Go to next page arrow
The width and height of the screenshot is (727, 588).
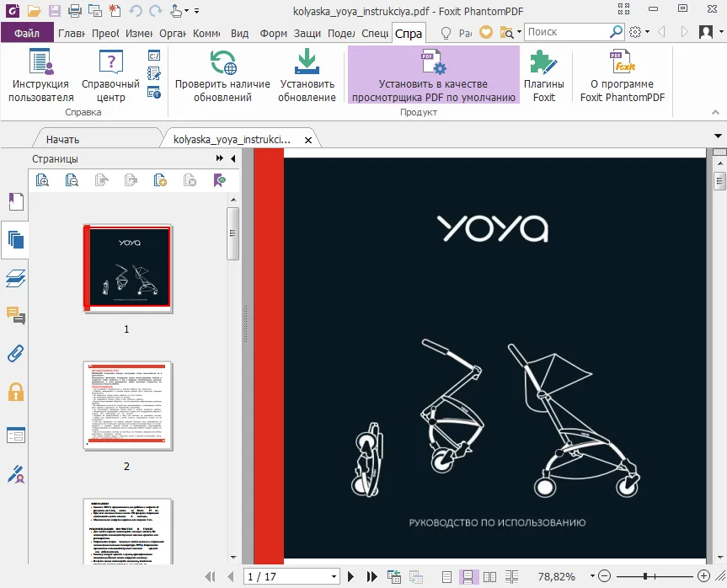pyautogui.click(x=350, y=577)
